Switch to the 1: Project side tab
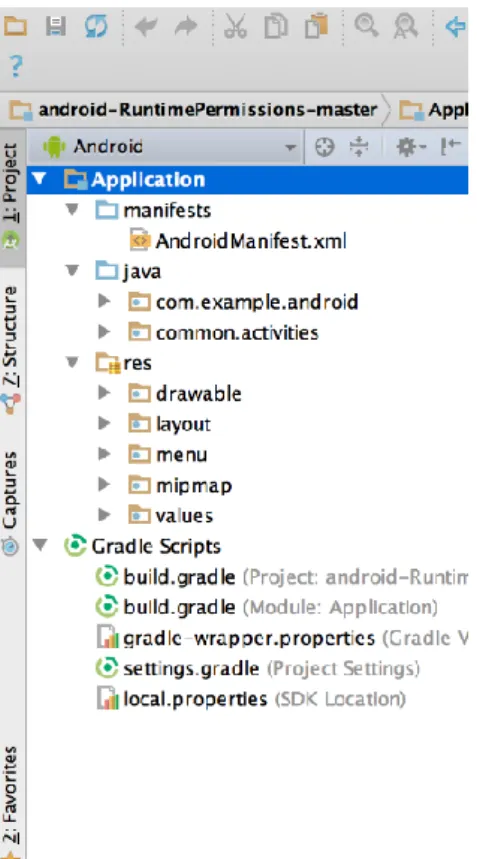 [x=12, y=197]
